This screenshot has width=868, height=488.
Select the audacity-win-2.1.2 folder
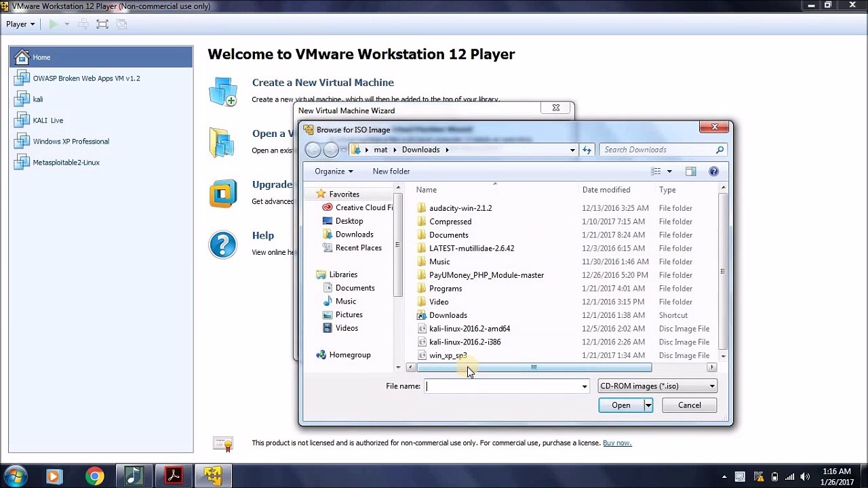pyautogui.click(x=460, y=208)
